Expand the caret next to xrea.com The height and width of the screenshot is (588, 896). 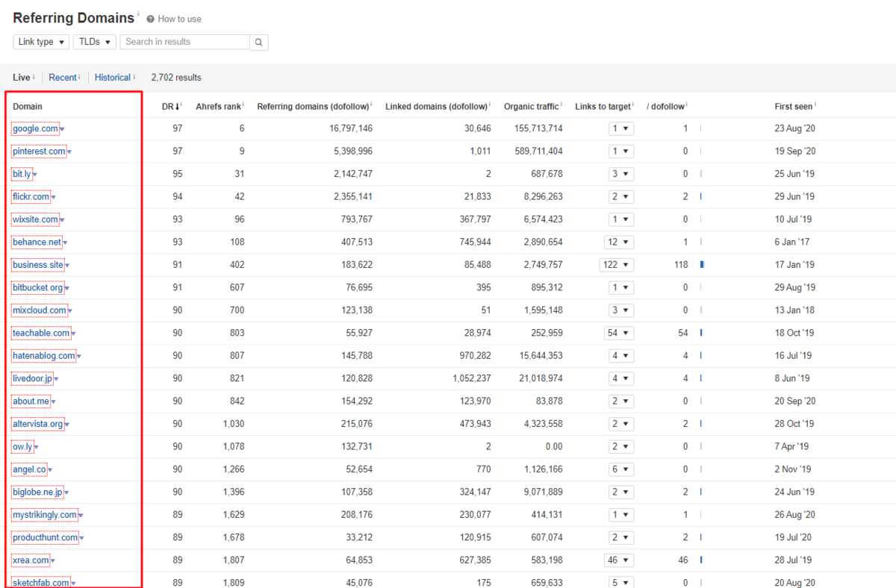click(53, 560)
